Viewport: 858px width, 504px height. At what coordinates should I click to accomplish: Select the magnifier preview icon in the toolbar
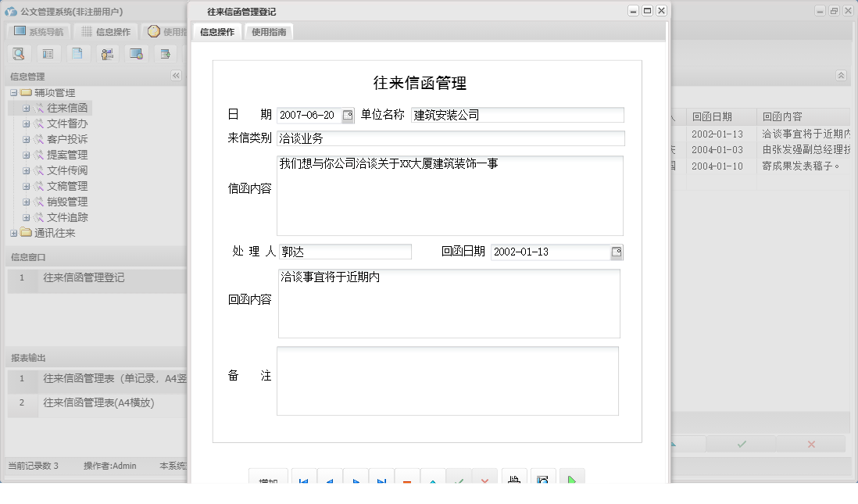[19, 53]
